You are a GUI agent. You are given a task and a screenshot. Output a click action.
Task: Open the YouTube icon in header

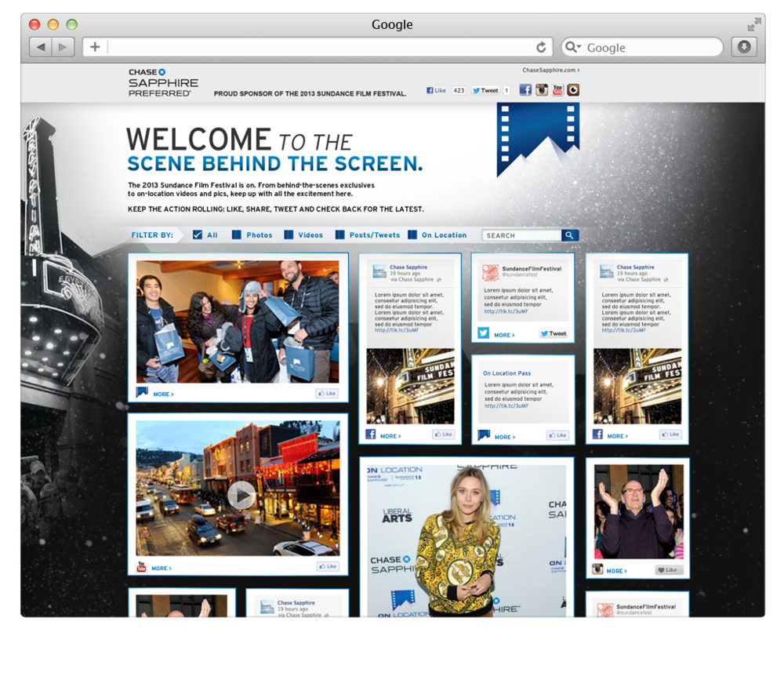(x=557, y=90)
